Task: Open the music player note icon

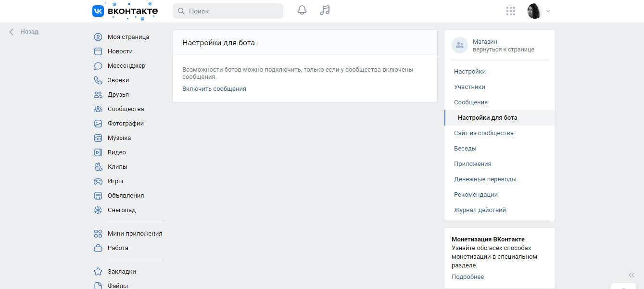Action: (x=325, y=11)
